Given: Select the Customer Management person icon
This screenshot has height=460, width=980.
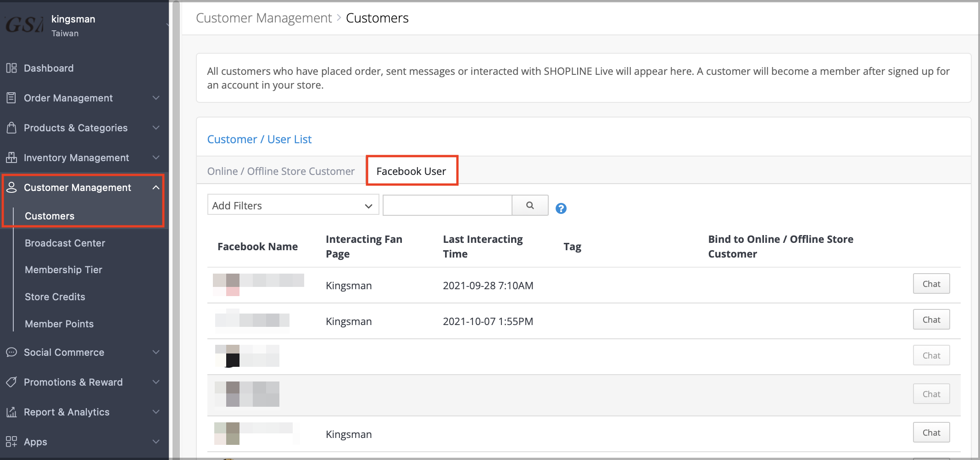Looking at the screenshot, I should [11, 187].
